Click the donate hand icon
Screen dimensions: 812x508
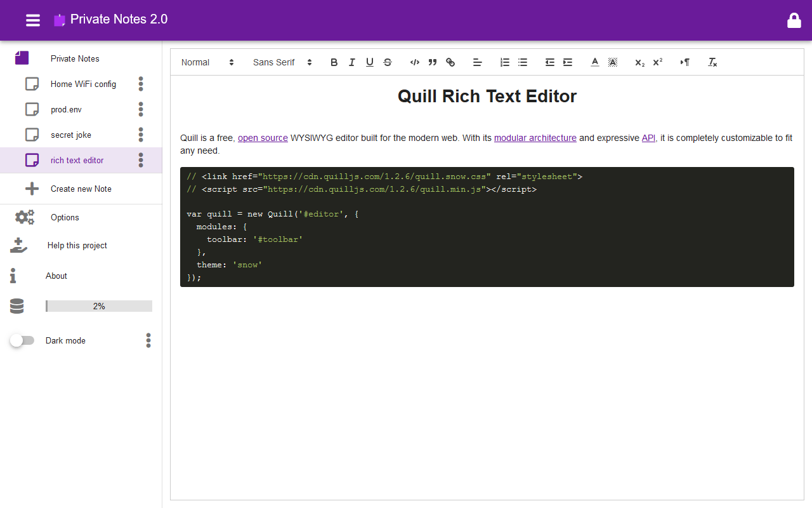pyautogui.click(x=19, y=246)
